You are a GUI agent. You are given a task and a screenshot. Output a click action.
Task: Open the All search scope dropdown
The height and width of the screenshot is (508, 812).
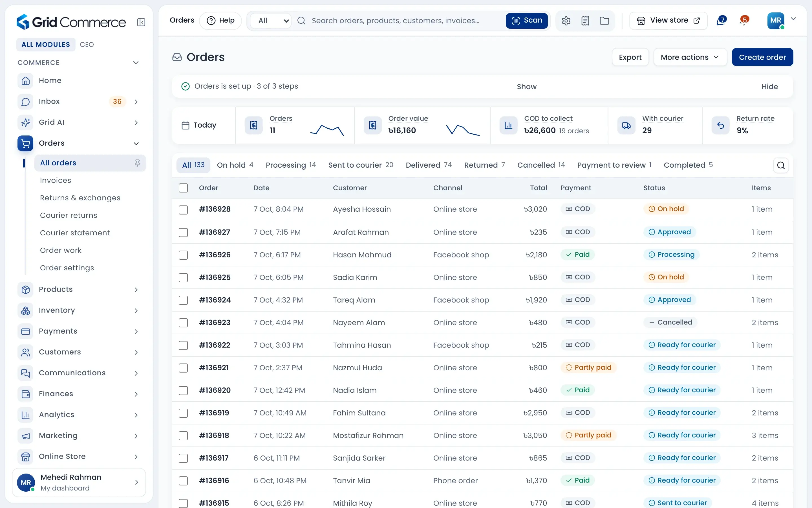(x=271, y=21)
